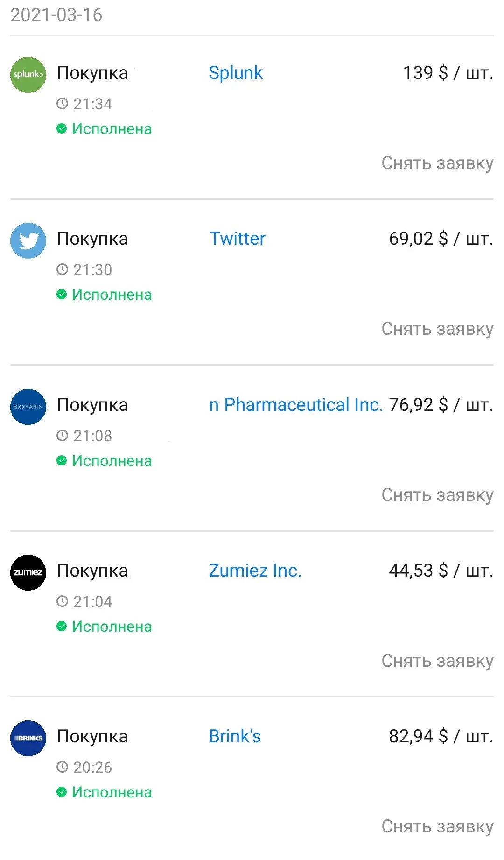The image size is (504, 860).
Task: Cancel the Twitter order with Снять заявку
Action: pyautogui.click(x=437, y=329)
